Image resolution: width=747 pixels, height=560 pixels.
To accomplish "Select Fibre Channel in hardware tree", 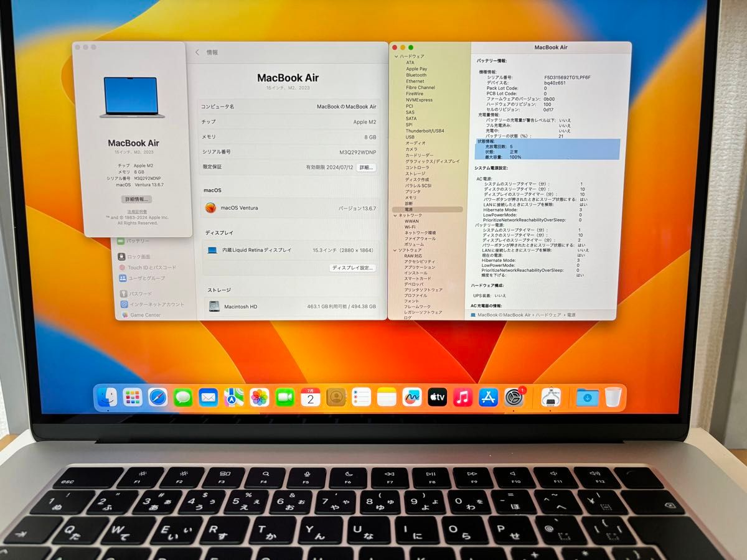I will tap(420, 87).
